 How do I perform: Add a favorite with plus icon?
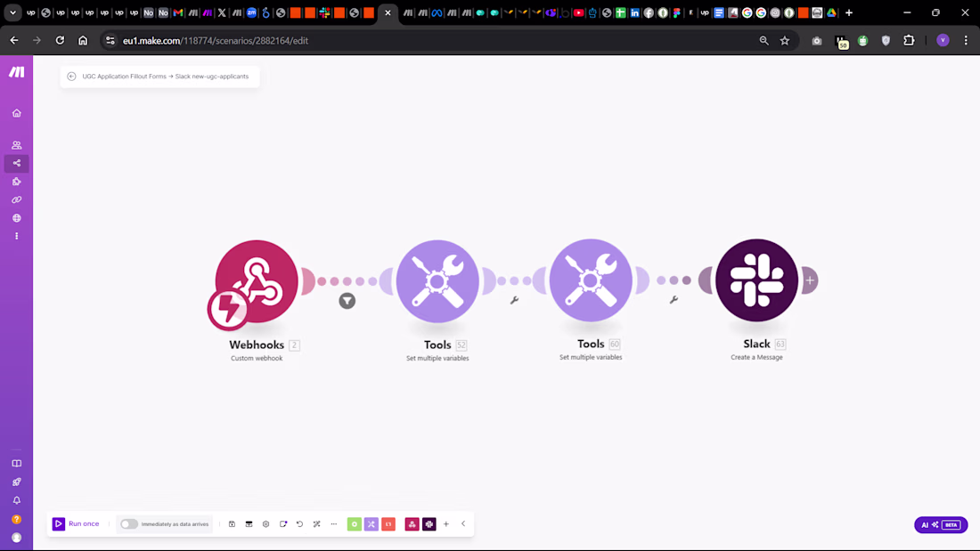click(x=446, y=524)
